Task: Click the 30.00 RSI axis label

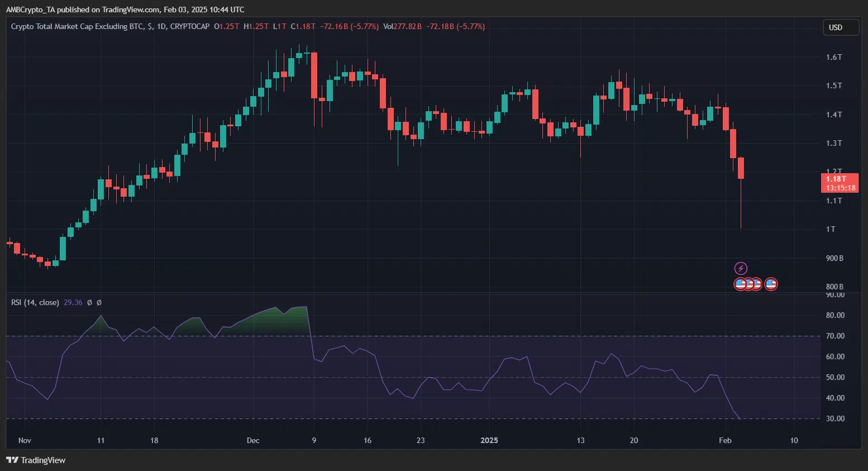Action: [x=836, y=418]
